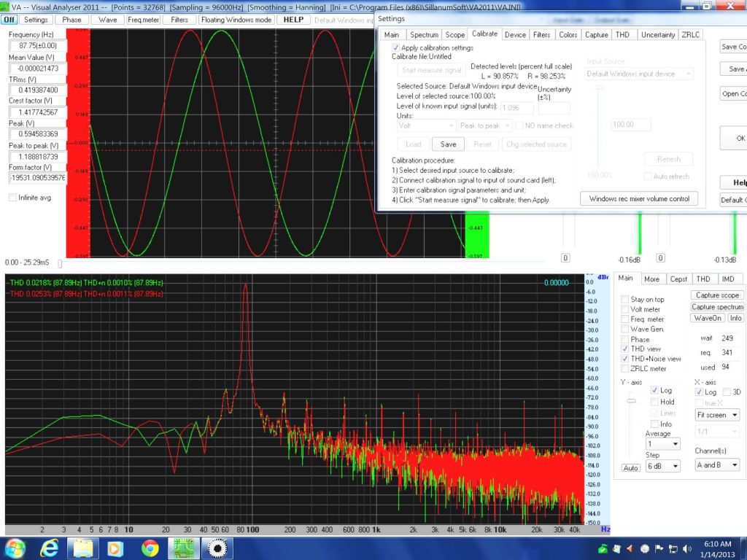Click the scope time range slider handle
This screenshot has height=560, width=747.
(60, 262)
